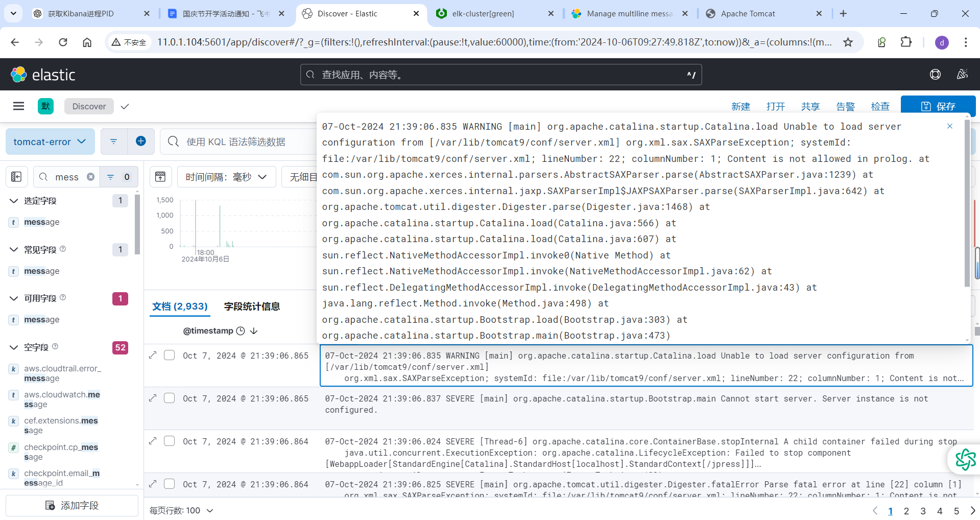Expand document dated 21:39:06.865 WARNING row

[153, 355]
